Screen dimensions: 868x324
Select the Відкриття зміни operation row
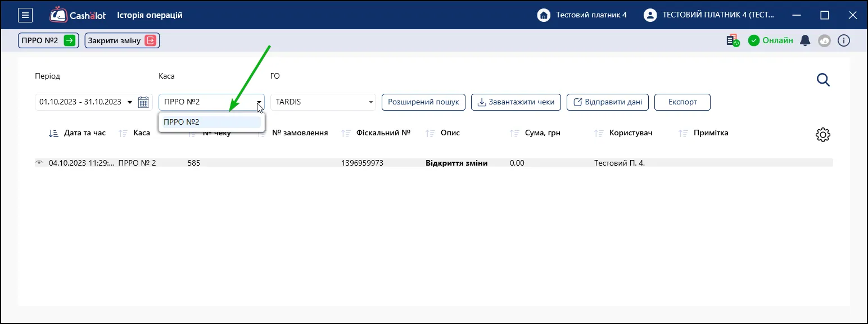pyautogui.click(x=433, y=163)
